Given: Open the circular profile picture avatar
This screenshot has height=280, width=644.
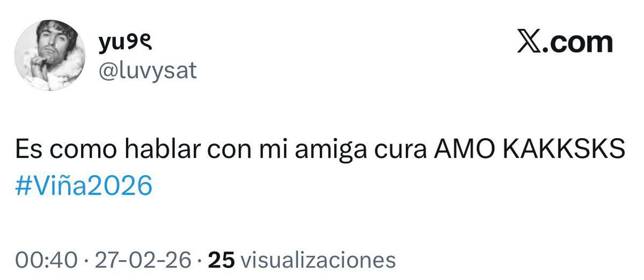Looking at the screenshot, I should tap(49, 55).
